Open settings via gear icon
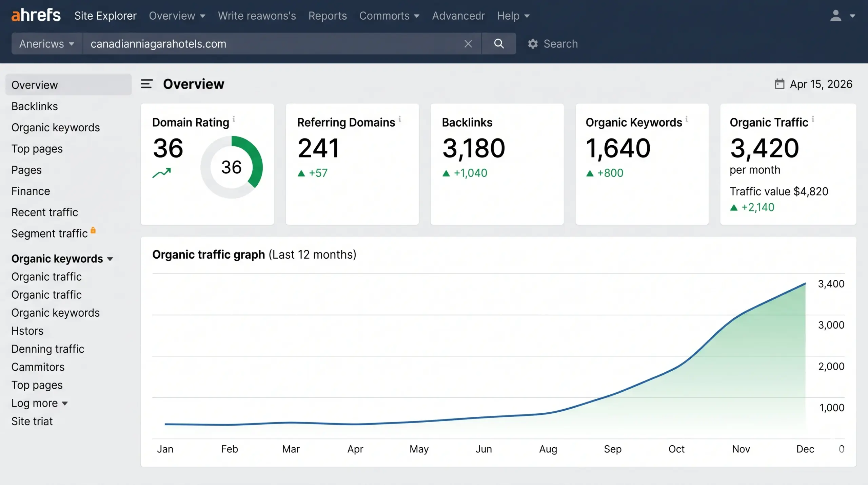868x485 pixels. pos(533,44)
